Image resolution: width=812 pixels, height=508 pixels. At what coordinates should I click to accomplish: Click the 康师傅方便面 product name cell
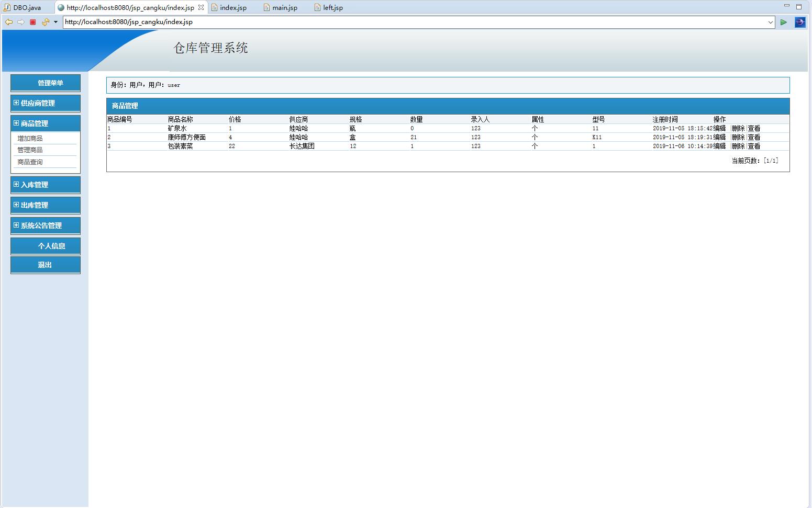point(187,137)
